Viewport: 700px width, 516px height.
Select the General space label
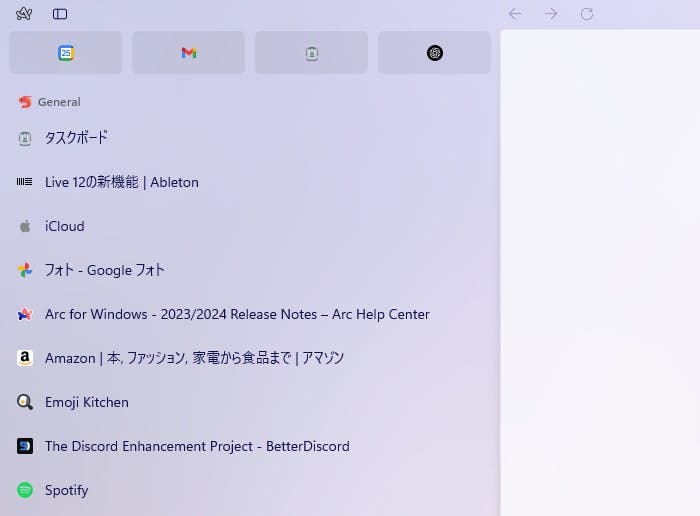[x=59, y=102]
